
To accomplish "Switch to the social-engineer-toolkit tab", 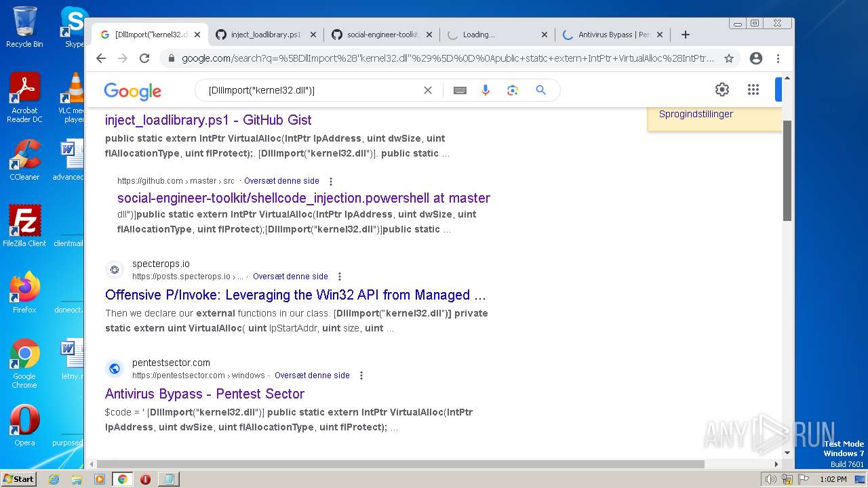I will click(381, 35).
